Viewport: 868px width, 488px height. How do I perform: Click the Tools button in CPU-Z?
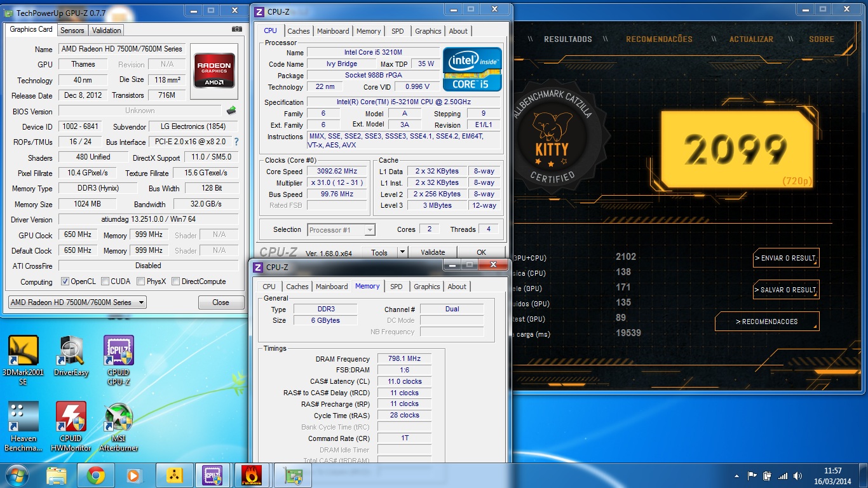tap(379, 252)
